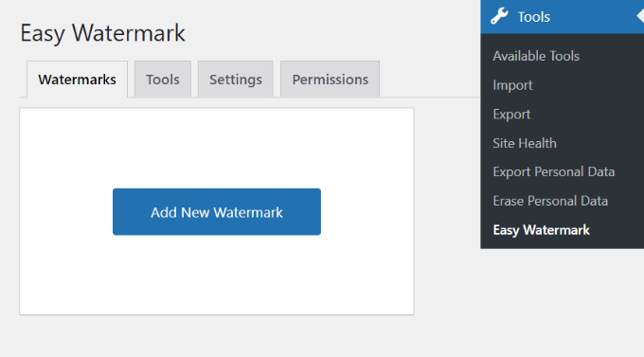
Task: Open Export Personal Data submenu item
Action: [554, 171]
